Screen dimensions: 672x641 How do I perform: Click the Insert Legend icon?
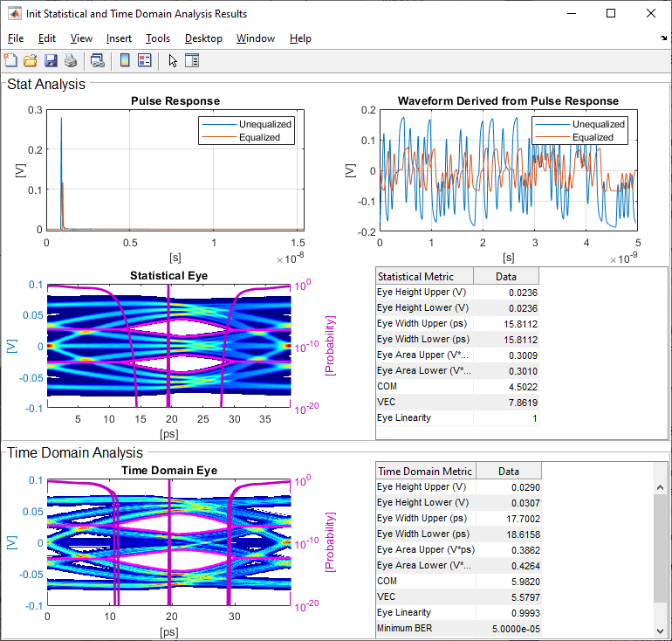coord(145,60)
